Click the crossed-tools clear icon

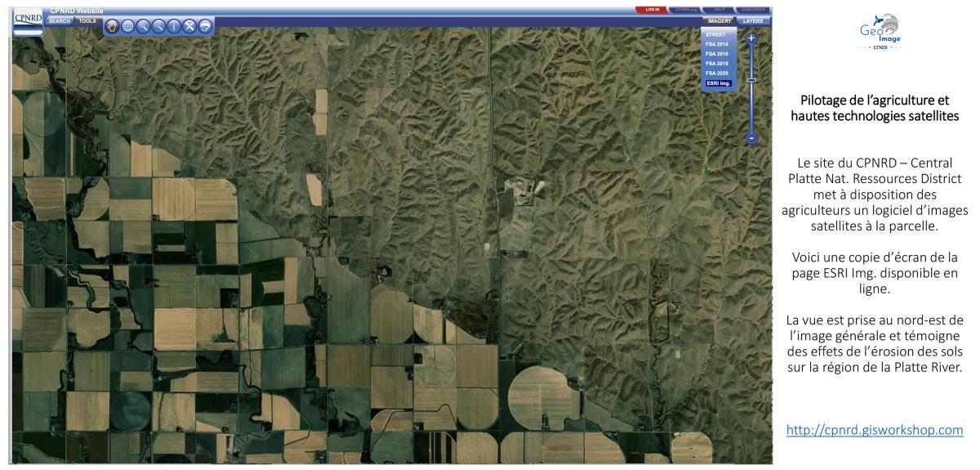(189, 26)
